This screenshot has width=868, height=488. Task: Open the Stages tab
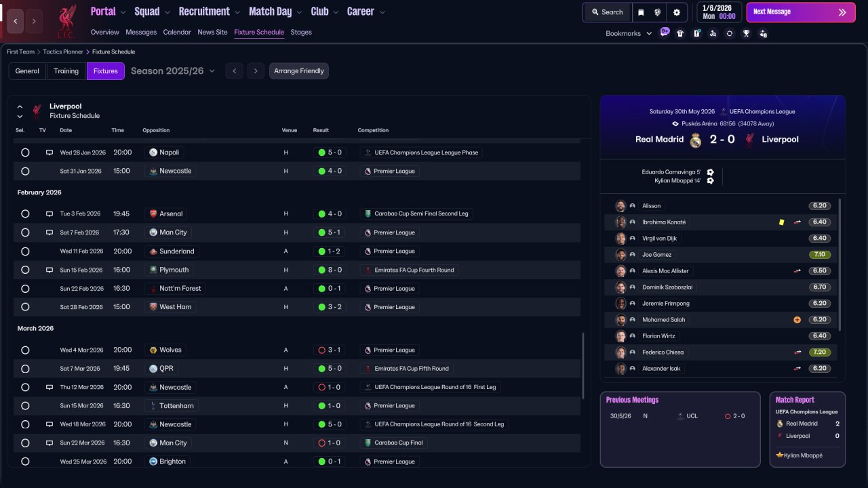pos(301,32)
